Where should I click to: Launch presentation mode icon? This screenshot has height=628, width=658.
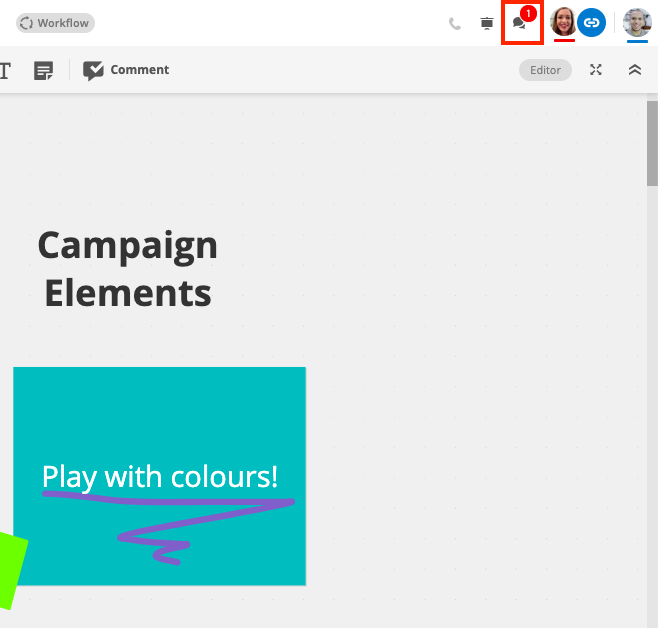tap(487, 23)
